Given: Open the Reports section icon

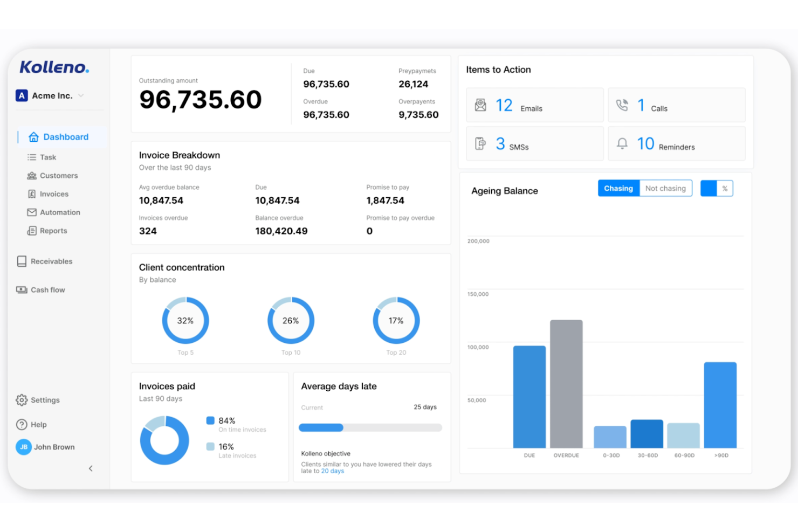Looking at the screenshot, I should [x=31, y=230].
